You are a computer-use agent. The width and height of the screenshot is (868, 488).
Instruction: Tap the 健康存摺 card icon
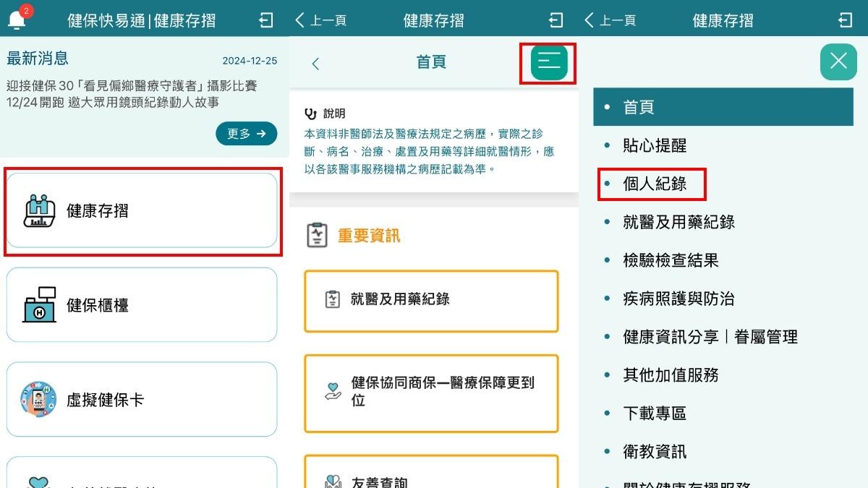click(x=40, y=210)
